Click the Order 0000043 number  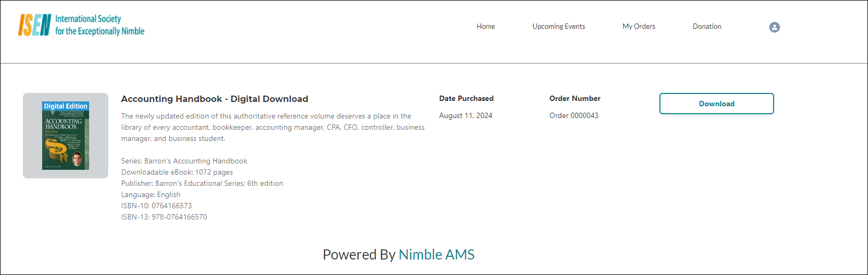tap(574, 115)
